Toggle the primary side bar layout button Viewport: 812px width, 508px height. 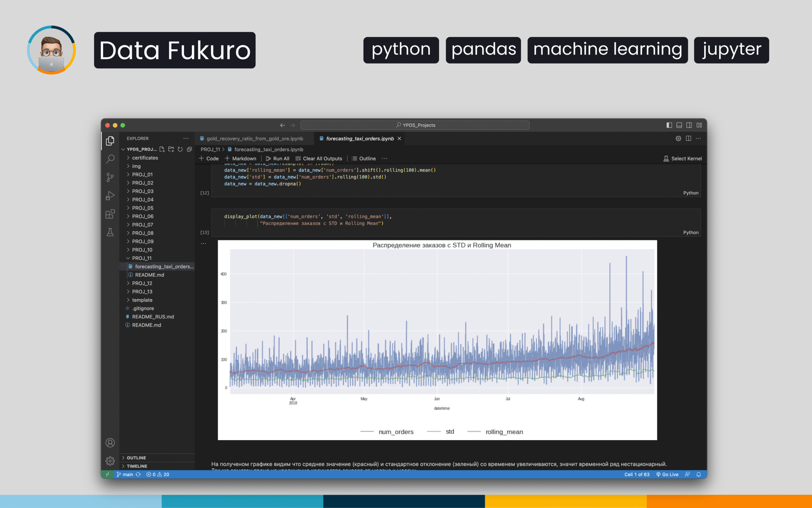click(x=669, y=125)
